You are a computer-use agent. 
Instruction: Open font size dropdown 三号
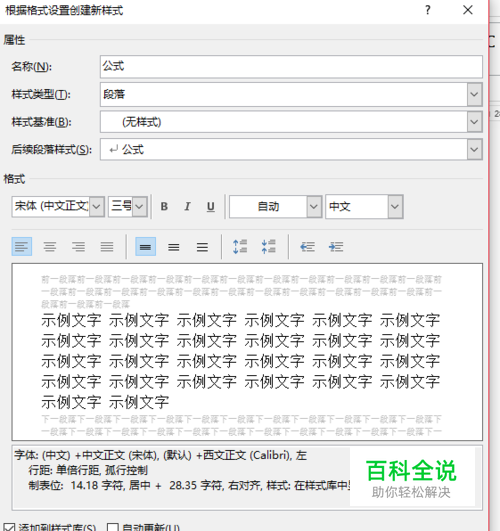pyautogui.click(x=140, y=206)
